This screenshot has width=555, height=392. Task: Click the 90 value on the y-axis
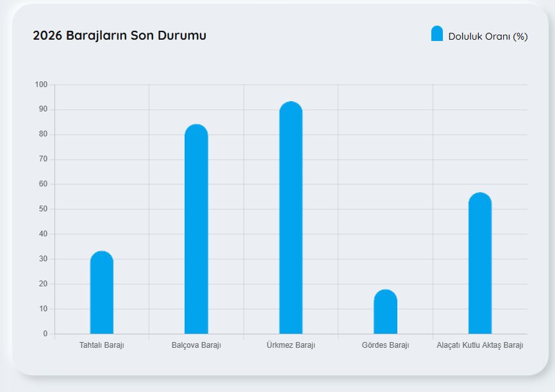tap(43, 110)
